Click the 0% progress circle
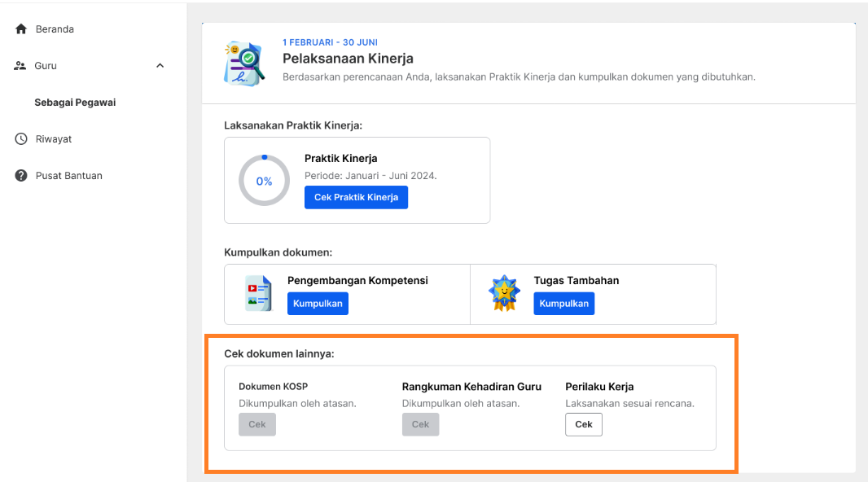This screenshot has height=482, width=868. [x=264, y=181]
